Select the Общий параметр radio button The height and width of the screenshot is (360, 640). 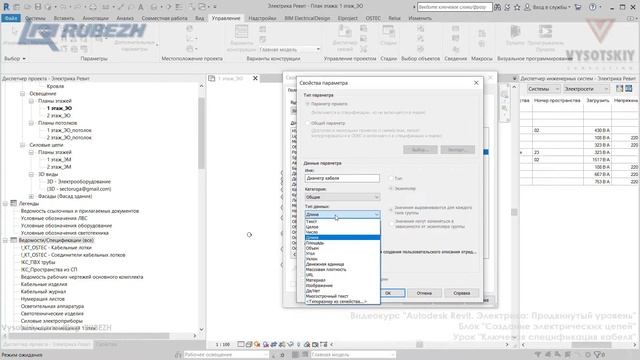coord(308,123)
